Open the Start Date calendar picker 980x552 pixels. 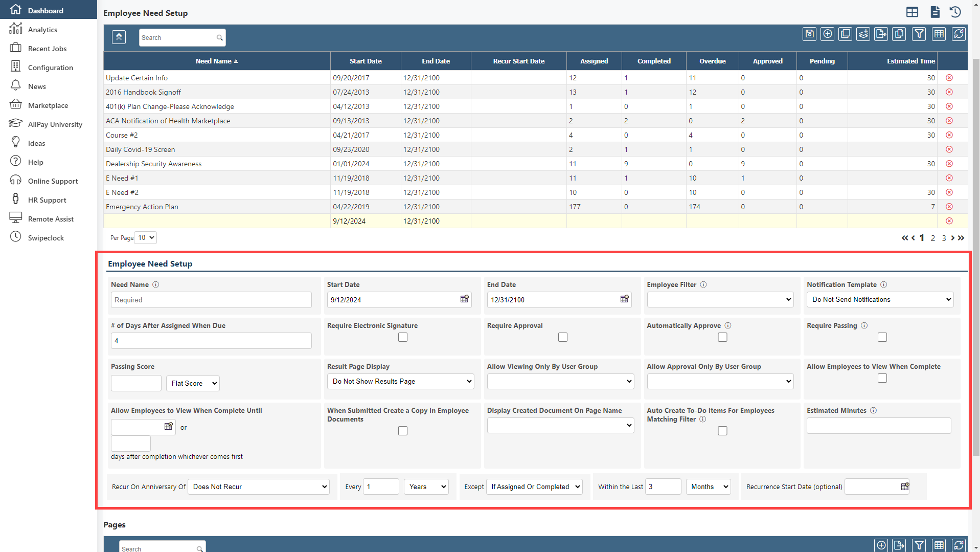[464, 299]
